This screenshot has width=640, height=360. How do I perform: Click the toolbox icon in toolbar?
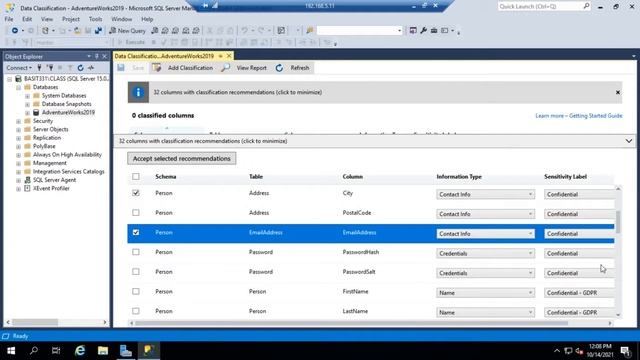(x=434, y=31)
